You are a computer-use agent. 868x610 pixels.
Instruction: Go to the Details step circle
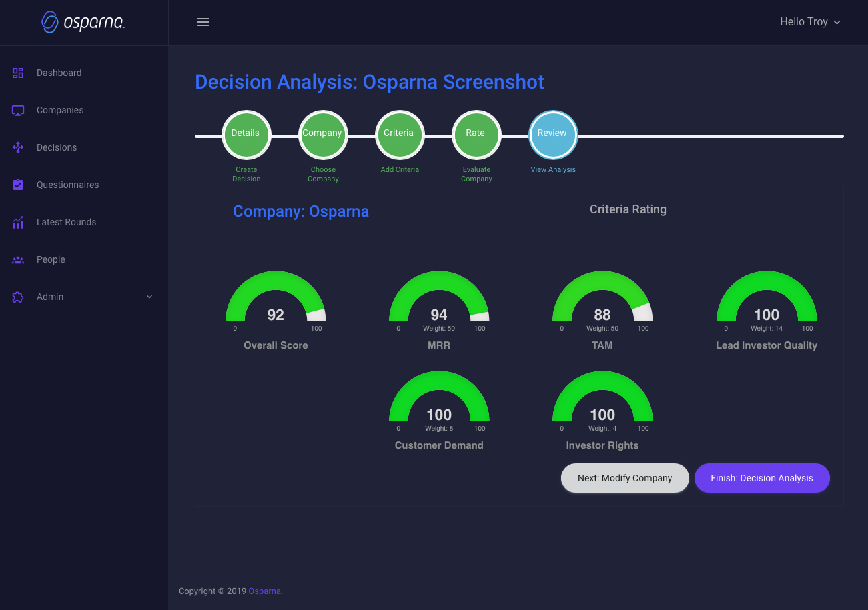click(246, 135)
